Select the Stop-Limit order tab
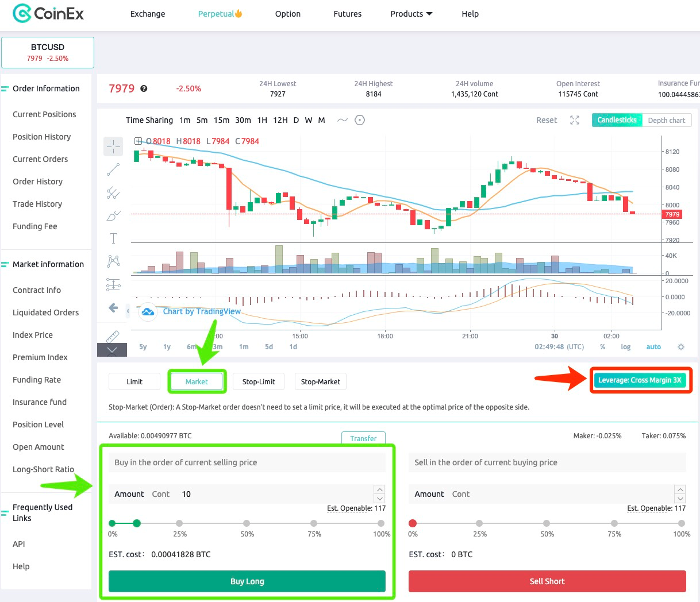 [x=259, y=381]
